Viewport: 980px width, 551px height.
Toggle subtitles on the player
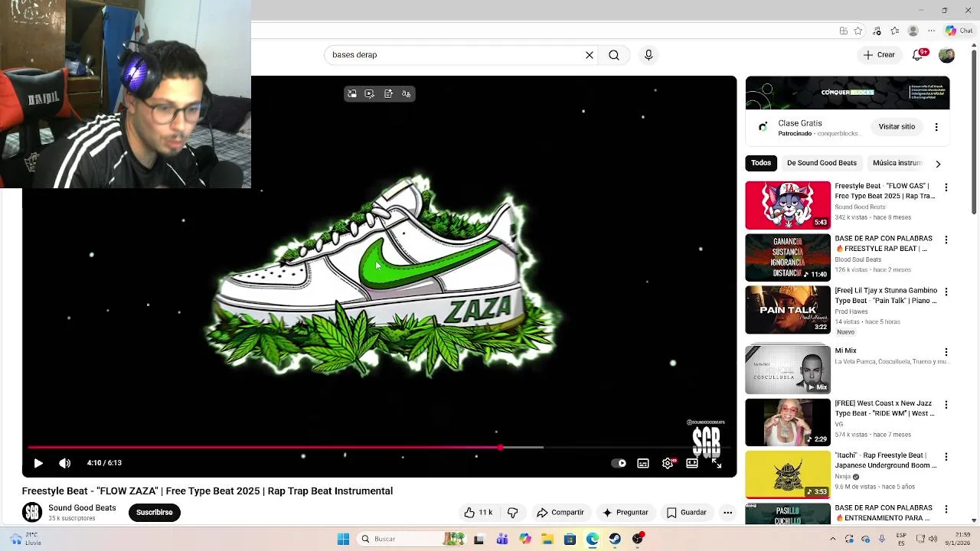[643, 463]
